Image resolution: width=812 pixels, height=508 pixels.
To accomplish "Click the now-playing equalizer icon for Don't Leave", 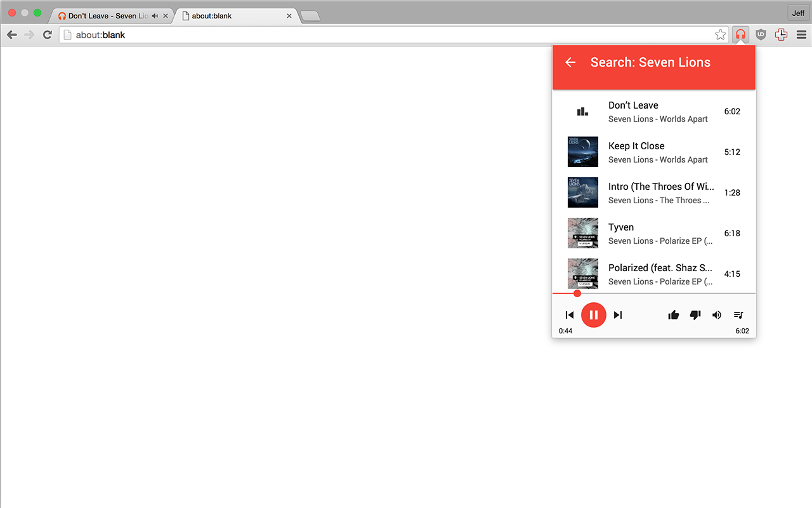I will (582, 111).
